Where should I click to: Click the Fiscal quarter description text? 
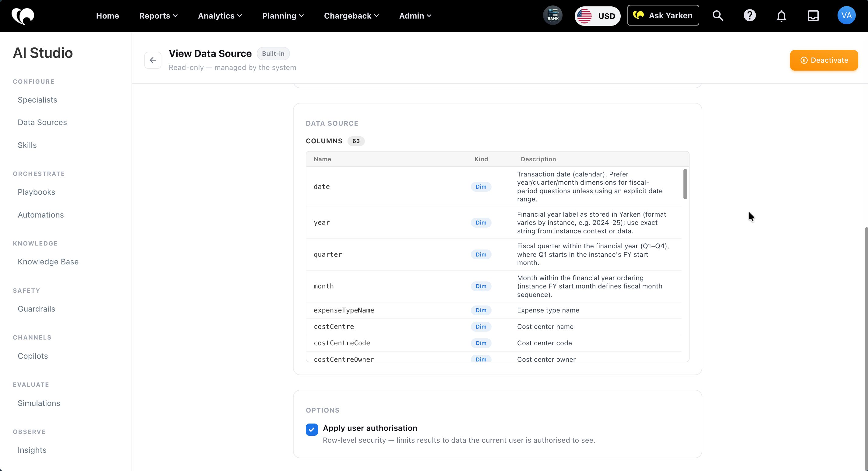(593, 255)
